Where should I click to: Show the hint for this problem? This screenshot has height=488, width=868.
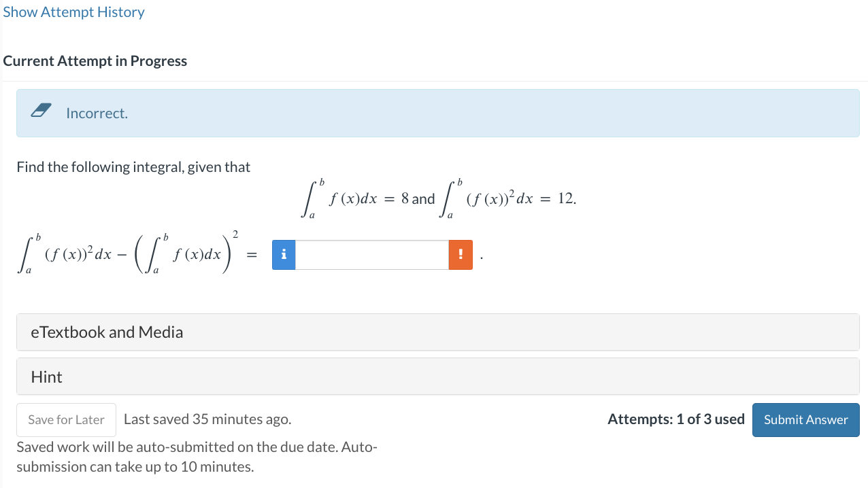click(x=46, y=377)
